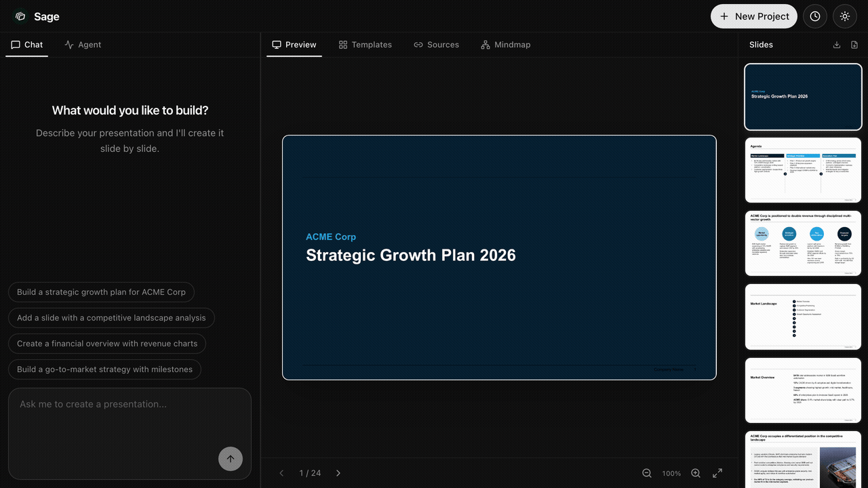Go to the next slide
This screenshot has width=868, height=488.
338,473
